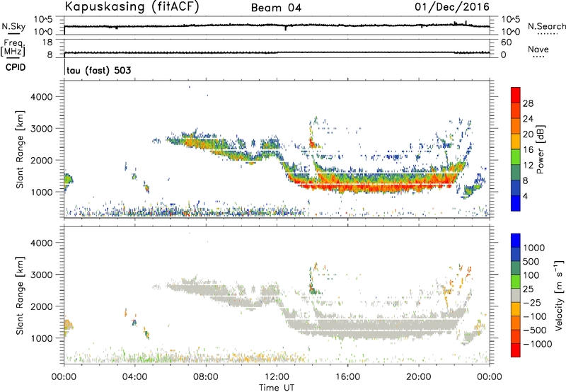The height and width of the screenshot is (392, 566).
Task: Click the blue bottom of the power colorbar
Action: coord(516,203)
